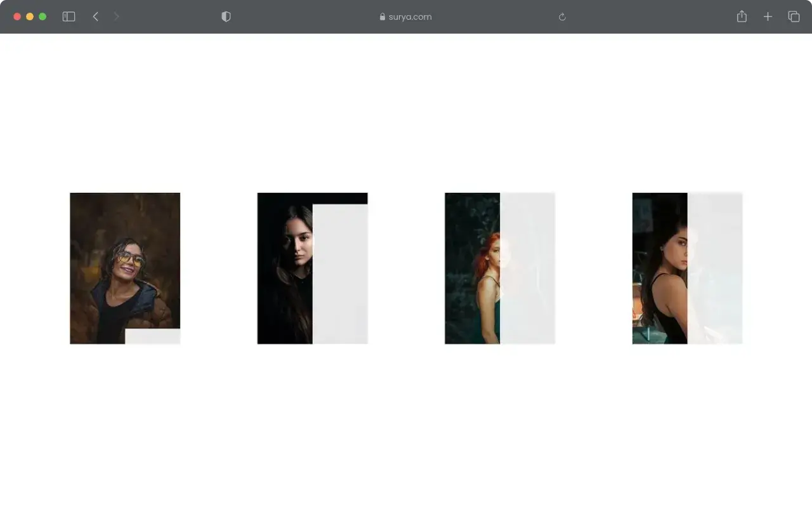Open the Safari sidebar panel

(x=69, y=16)
